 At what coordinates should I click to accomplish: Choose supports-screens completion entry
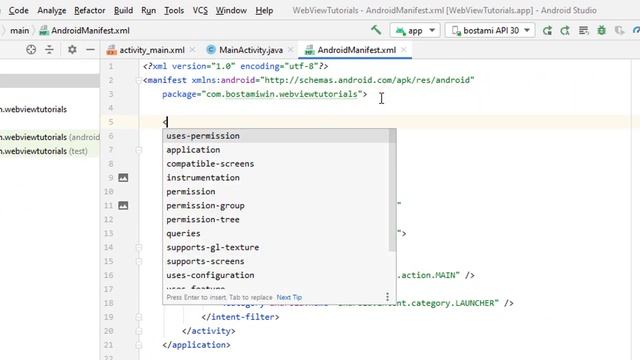276,261
